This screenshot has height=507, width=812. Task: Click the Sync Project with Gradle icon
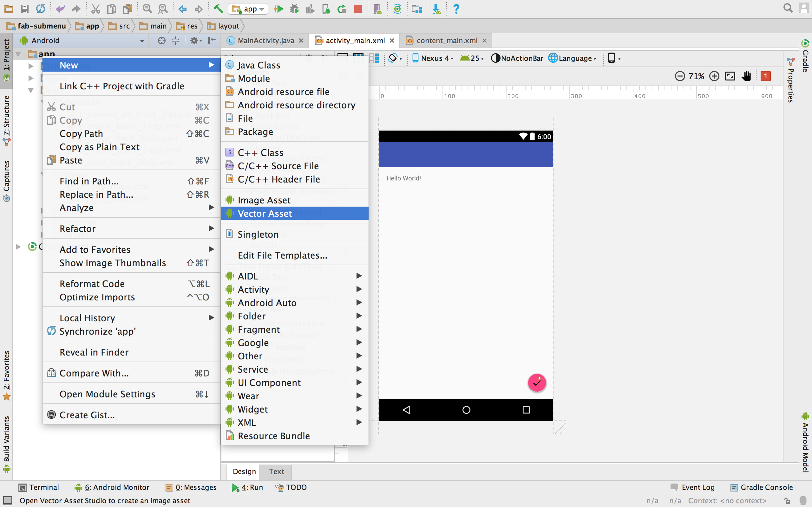click(397, 9)
